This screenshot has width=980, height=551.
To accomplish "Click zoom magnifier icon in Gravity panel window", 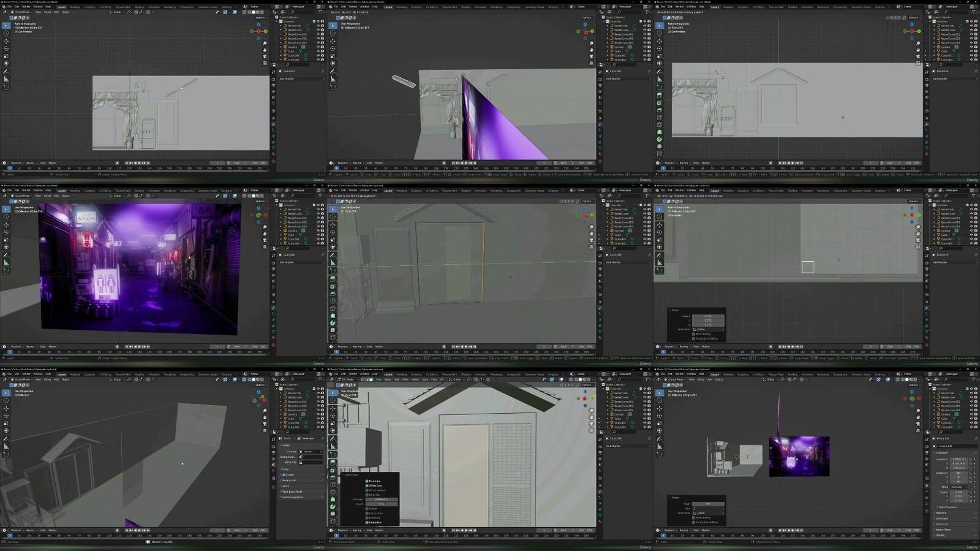I will click(x=265, y=410).
